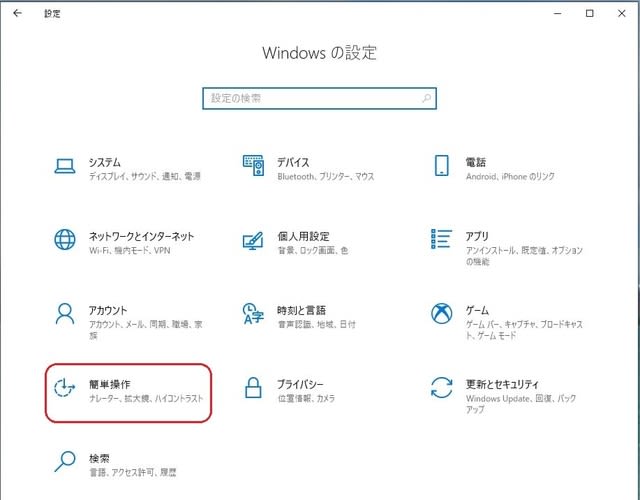This screenshot has height=500, width=640.
Task: Open the 更新とセキュリティ refresh arrows icon
Action: pyautogui.click(x=442, y=388)
